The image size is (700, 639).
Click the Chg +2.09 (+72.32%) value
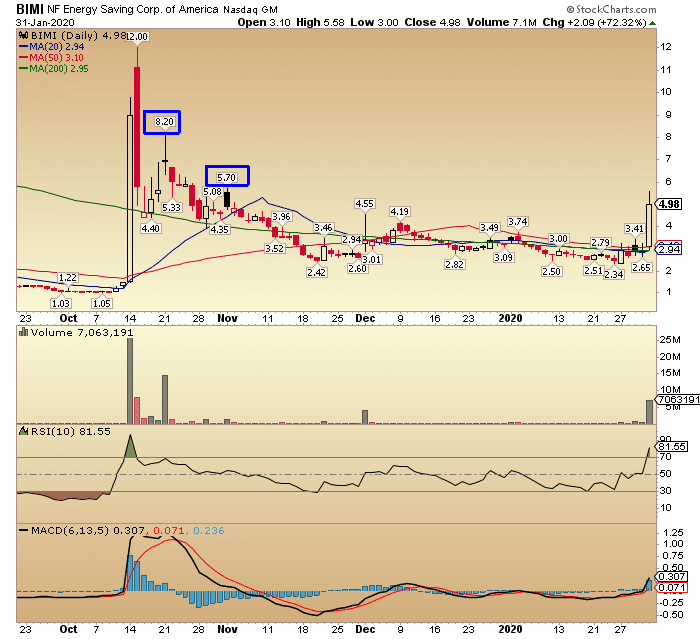[594, 22]
